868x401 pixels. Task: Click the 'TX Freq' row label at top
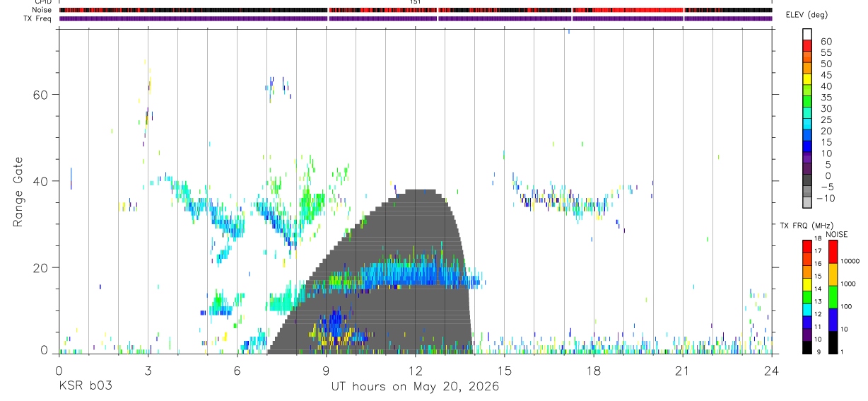coord(37,18)
